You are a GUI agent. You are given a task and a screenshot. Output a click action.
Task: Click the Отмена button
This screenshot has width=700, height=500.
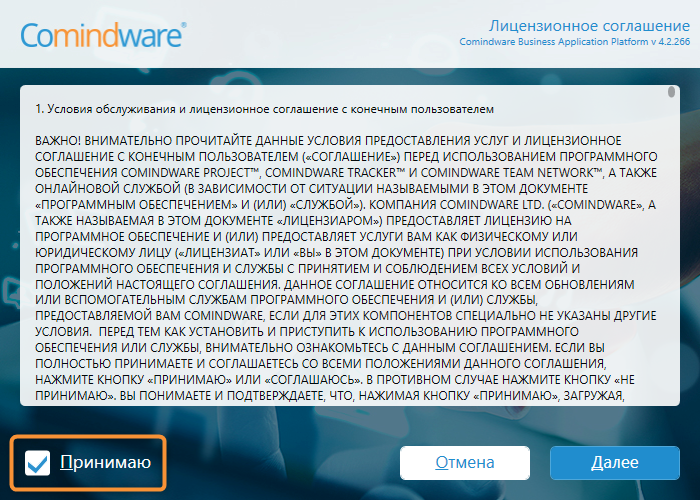(x=465, y=462)
